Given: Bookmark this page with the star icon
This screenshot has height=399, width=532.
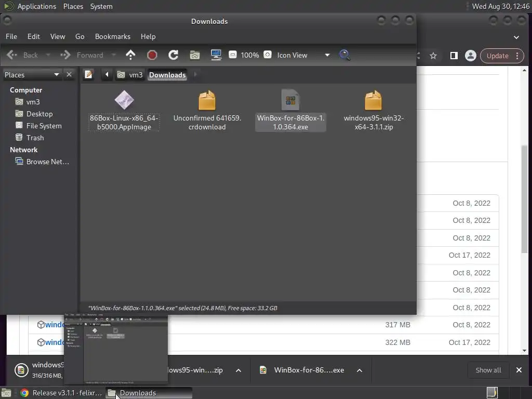Looking at the screenshot, I should 433,56.
